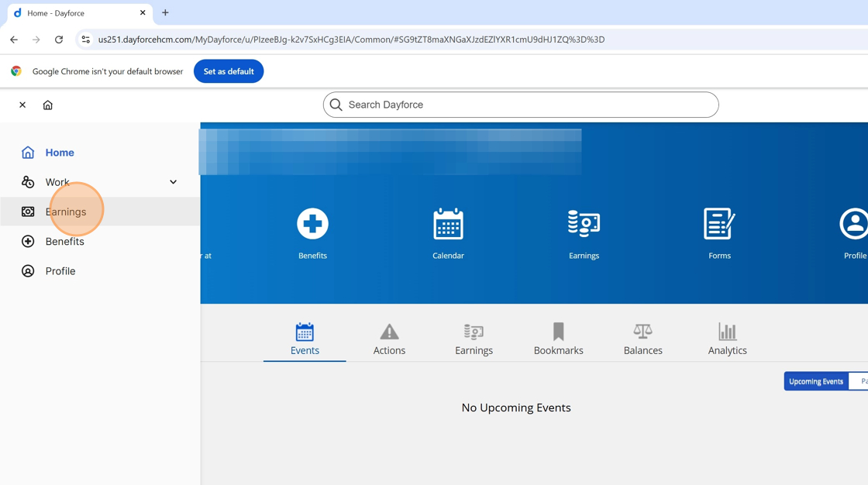
Task: Set Chrome as default browser
Action: tap(229, 71)
